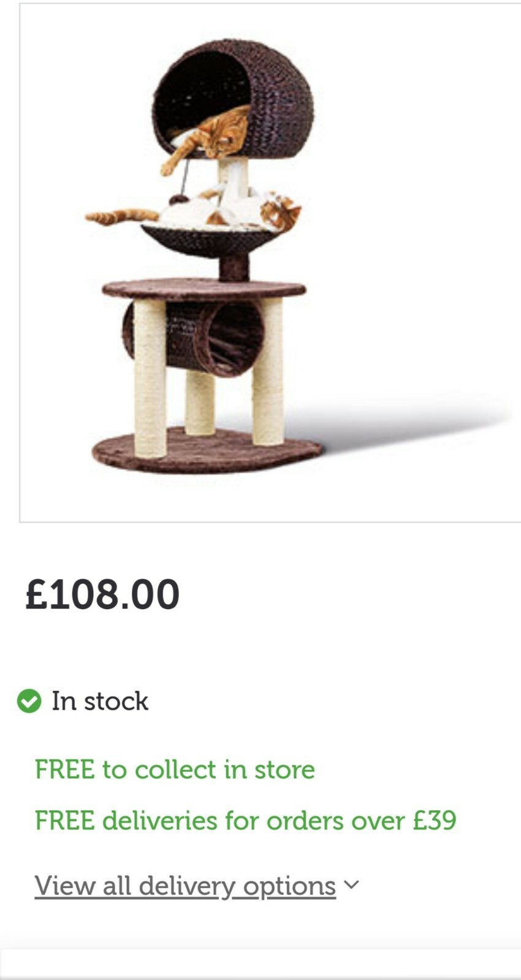The image size is (521, 980).
Task: Tap the white panel at the page bottom
Action: point(260,965)
